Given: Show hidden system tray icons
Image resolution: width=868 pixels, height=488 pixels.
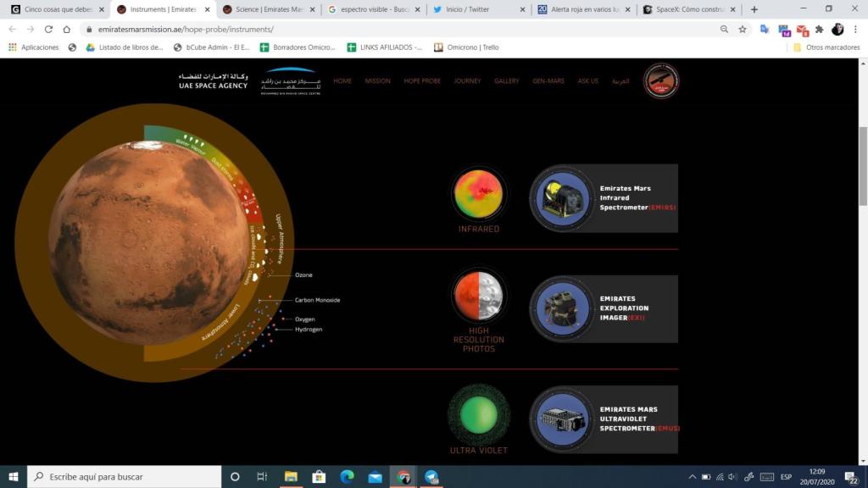Looking at the screenshot, I should (692, 477).
